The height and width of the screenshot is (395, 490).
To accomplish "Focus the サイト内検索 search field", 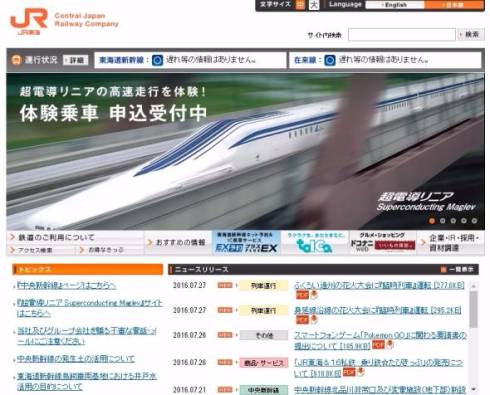I will pos(402,34).
